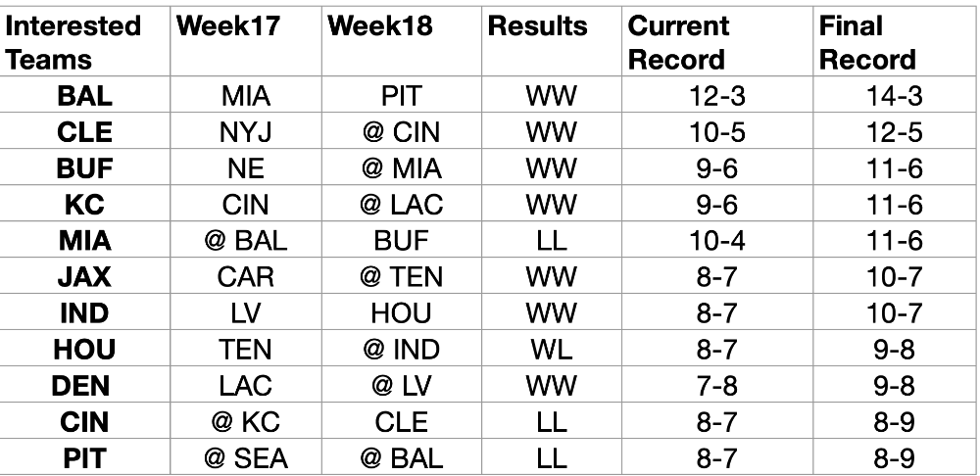The height and width of the screenshot is (476, 980).
Task: Select the CLE team cell
Action: pyautogui.click(x=85, y=131)
